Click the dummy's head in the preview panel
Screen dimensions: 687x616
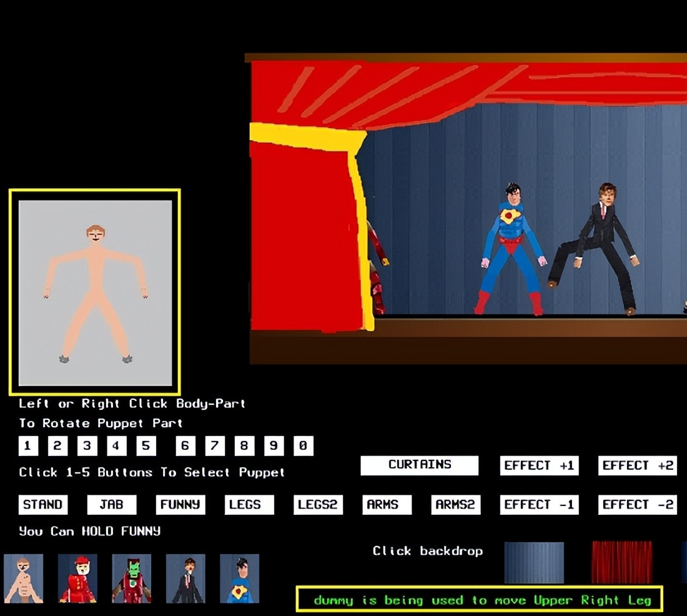(x=96, y=234)
